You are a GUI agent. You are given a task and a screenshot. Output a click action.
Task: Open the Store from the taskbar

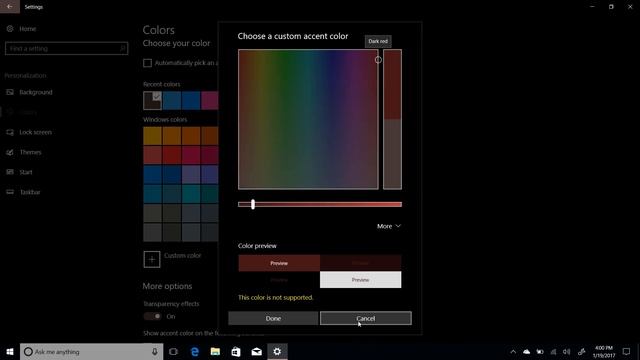236,352
